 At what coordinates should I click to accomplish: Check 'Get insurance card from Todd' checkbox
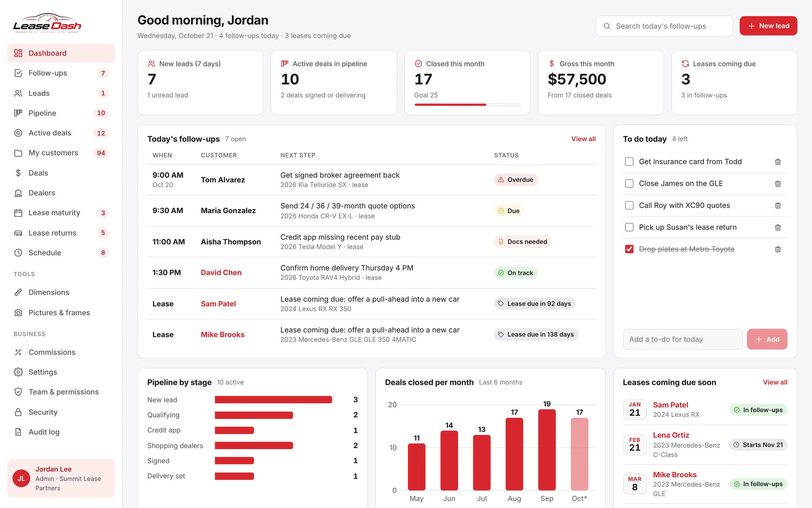[x=629, y=162]
